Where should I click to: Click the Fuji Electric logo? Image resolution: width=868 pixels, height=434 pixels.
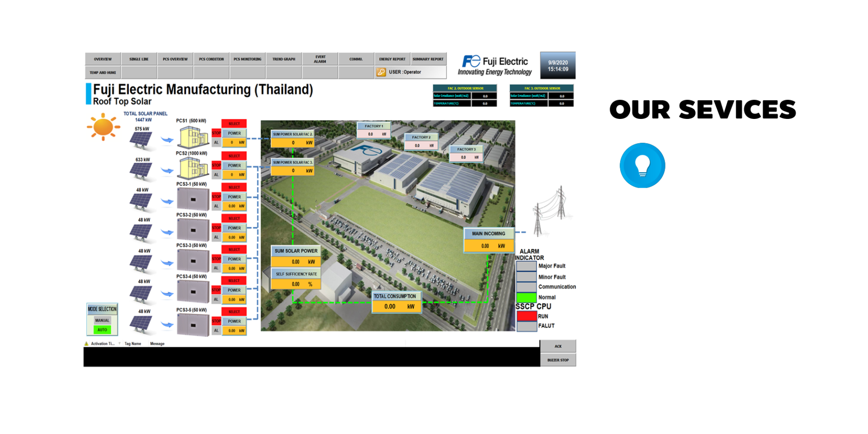click(495, 66)
